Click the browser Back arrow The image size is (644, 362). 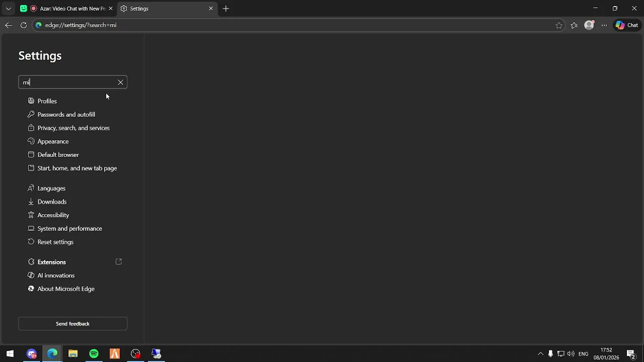tap(9, 25)
